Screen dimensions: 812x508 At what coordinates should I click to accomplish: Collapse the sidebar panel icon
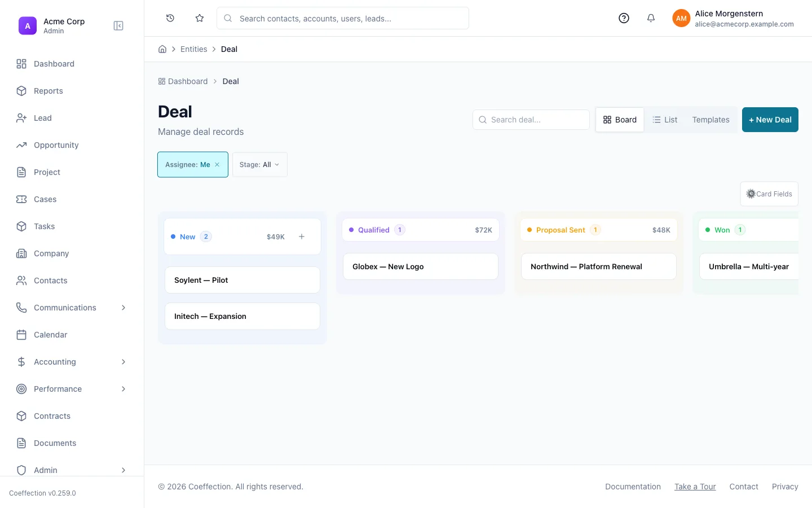pos(118,26)
